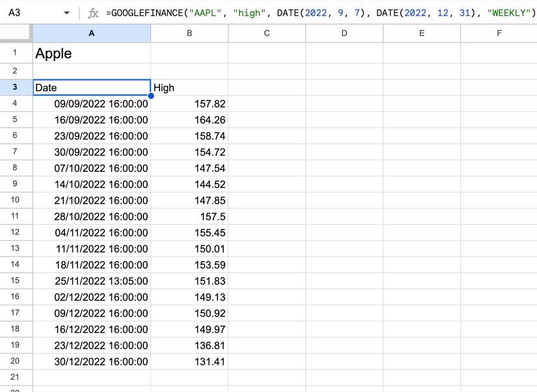Select column D header
This screenshot has width=537, height=392.
point(344,33)
